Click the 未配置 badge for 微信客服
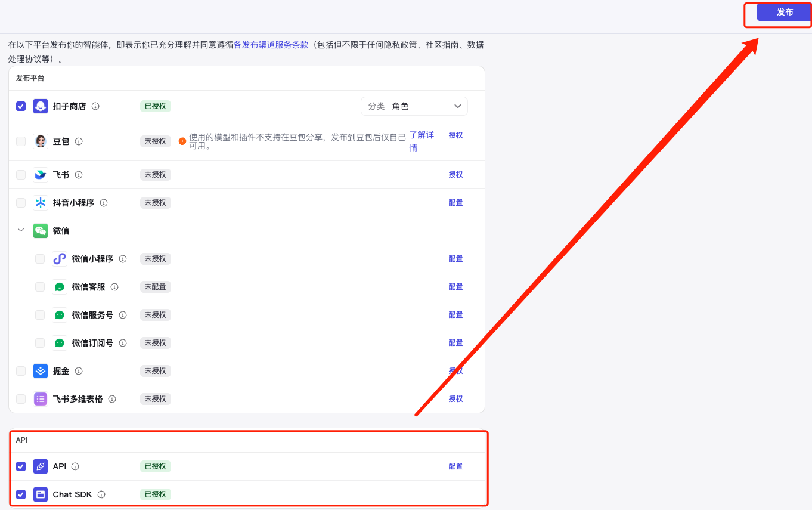The height and width of the screenshot is (510, 812). coord(156,287)
